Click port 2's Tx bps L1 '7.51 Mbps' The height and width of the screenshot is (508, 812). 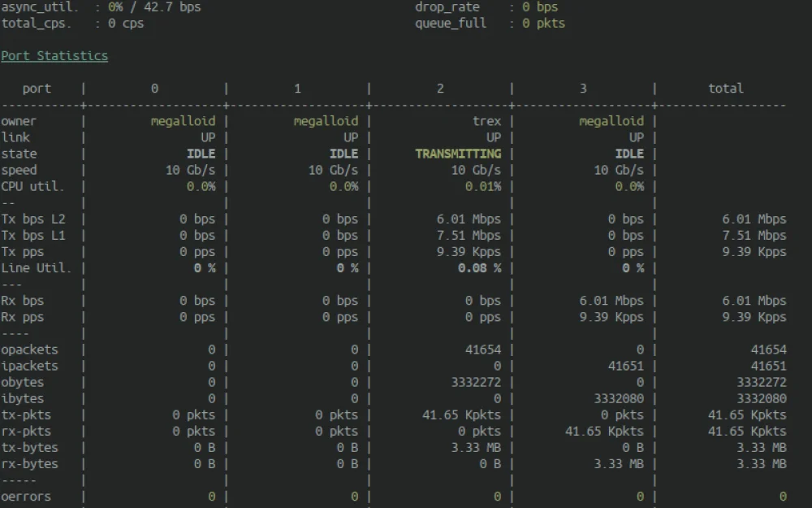[469, 236]
